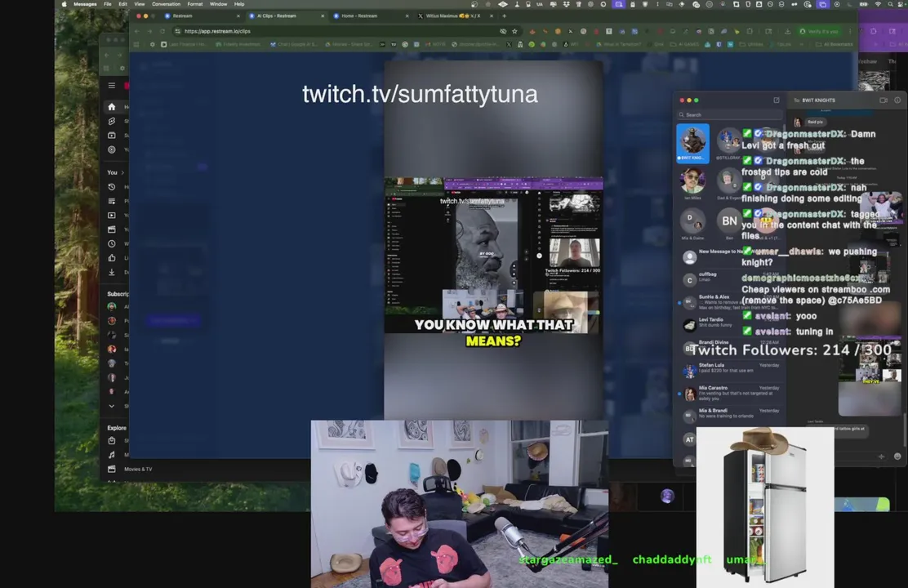Open the pinned Ian Miles conversation

pyautogui.click(x=692, y=185)
